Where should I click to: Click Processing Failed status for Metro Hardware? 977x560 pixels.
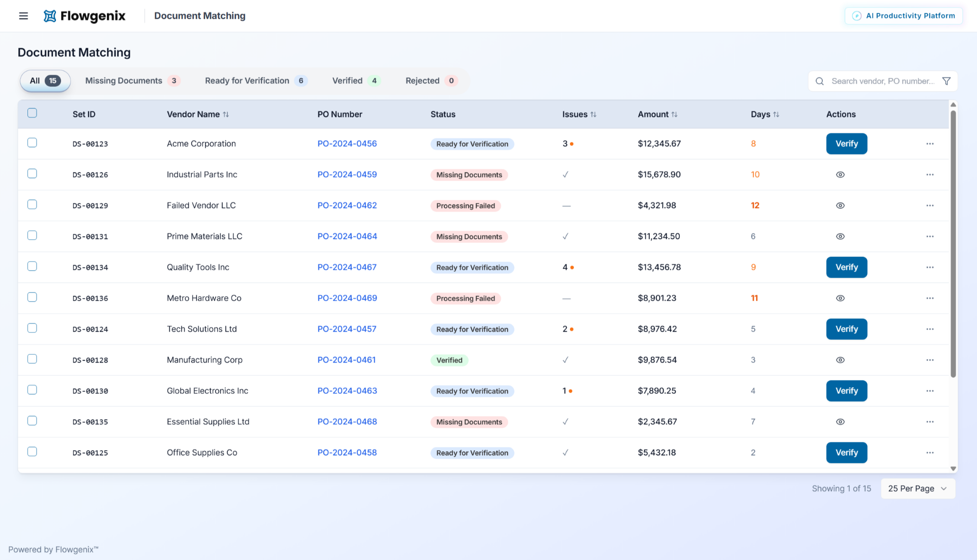coord(466,299)
